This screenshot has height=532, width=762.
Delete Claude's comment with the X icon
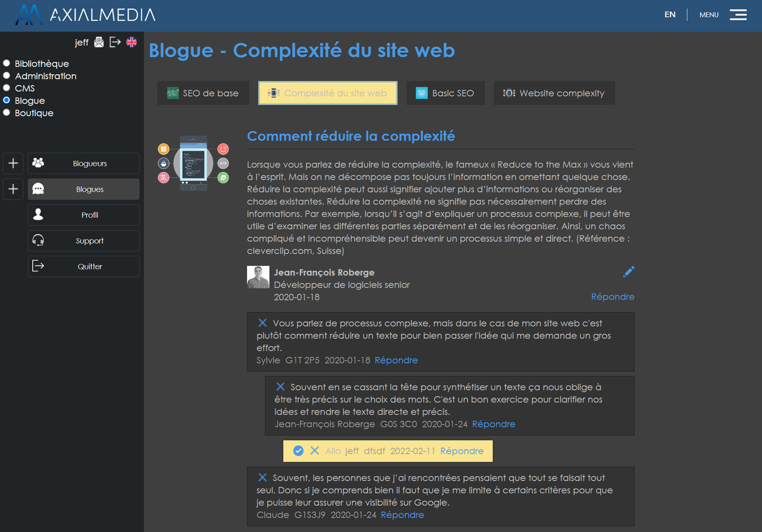(x=263, y=477)
